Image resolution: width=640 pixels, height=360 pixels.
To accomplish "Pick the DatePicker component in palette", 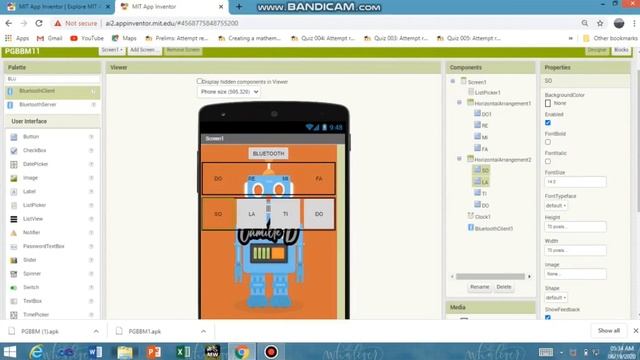I will tap(35, 164).
